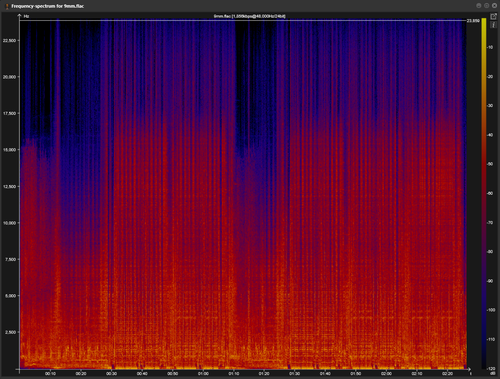Click the '-70' dB scale label
The image size is (500, 379).
(490, 223)
